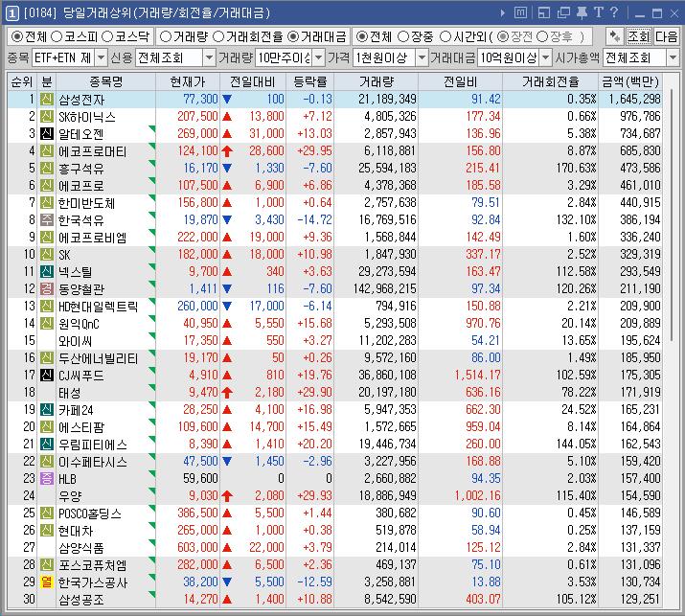Open the 종목 ETF+ETN 제 dropdown
The image size is (685, 616).
101,57
